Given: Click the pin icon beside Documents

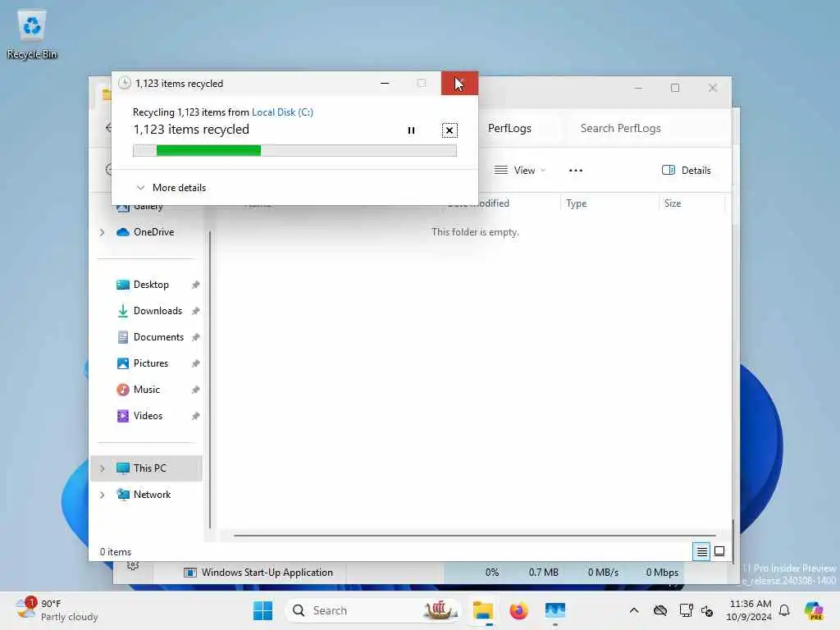Looking at the screenshot, I should point(195,337).
